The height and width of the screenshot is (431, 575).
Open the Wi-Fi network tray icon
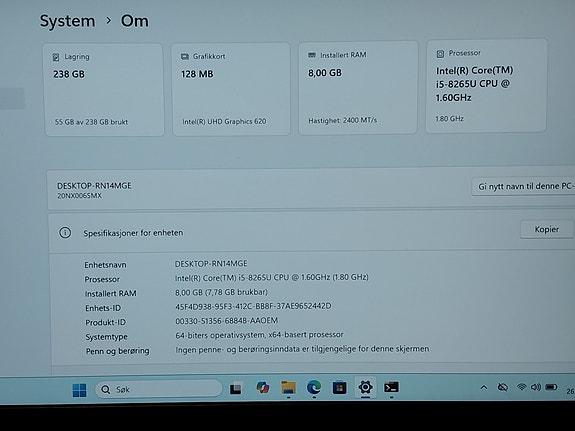521,387
